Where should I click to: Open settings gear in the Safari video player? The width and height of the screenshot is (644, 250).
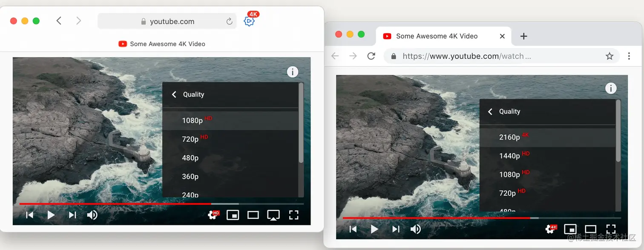click(213, 215)
